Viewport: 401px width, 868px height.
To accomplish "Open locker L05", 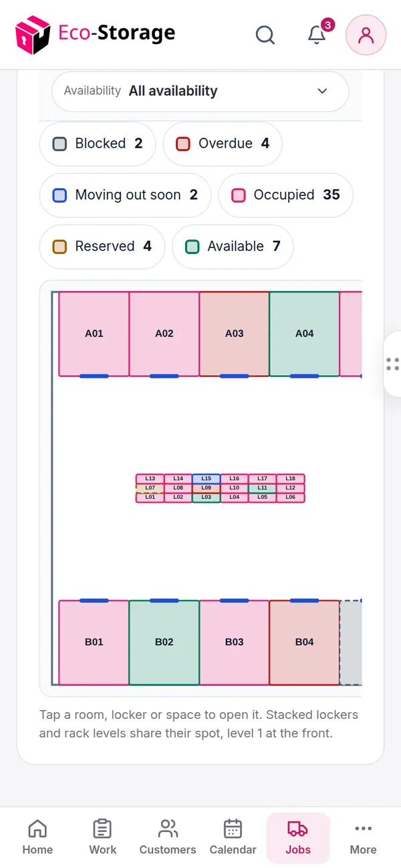I will click(263, 498).
